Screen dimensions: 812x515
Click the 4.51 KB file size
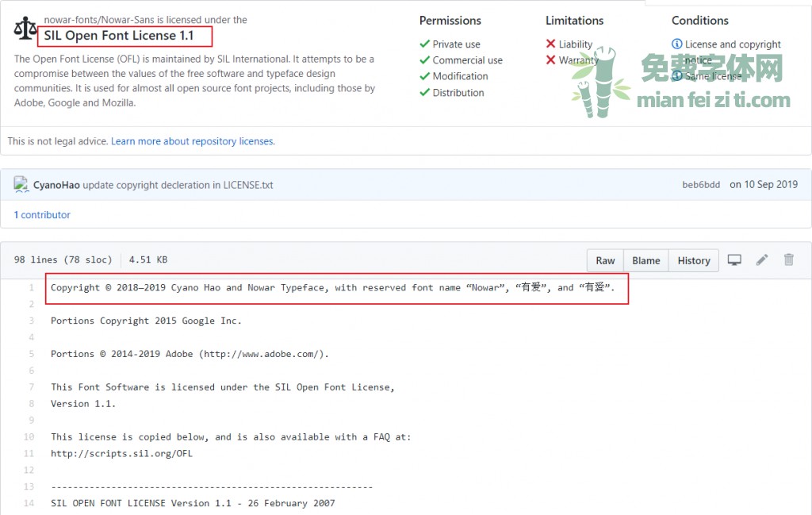(148, 259)
